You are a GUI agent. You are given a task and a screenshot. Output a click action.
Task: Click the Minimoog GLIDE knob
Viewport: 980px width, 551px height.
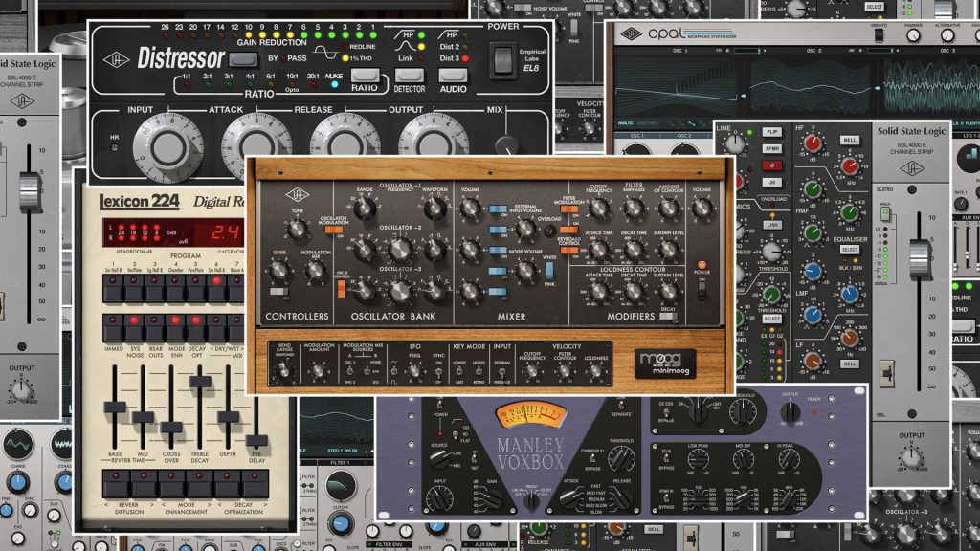[278, 271]
